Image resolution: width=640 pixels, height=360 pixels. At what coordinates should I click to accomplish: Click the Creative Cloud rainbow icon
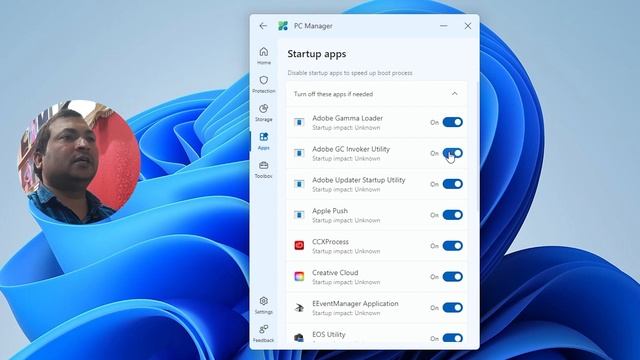click(x=299, y=277)
